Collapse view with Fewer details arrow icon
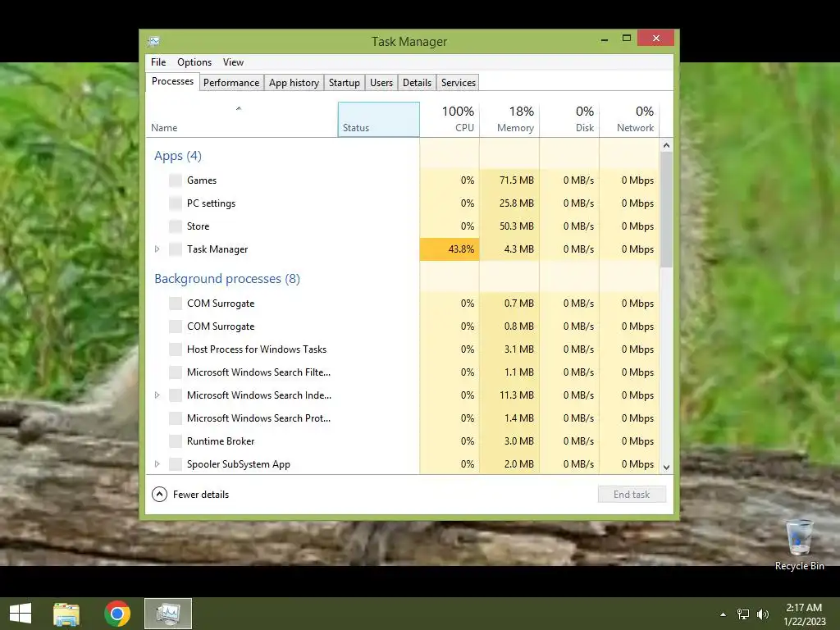The height and width of the screenshot is (630, 840). coord(159,495)
